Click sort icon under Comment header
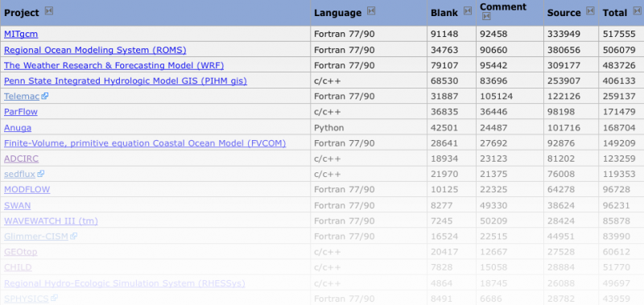The width and height of the screenshot is (644, 305). pos(486,17)
